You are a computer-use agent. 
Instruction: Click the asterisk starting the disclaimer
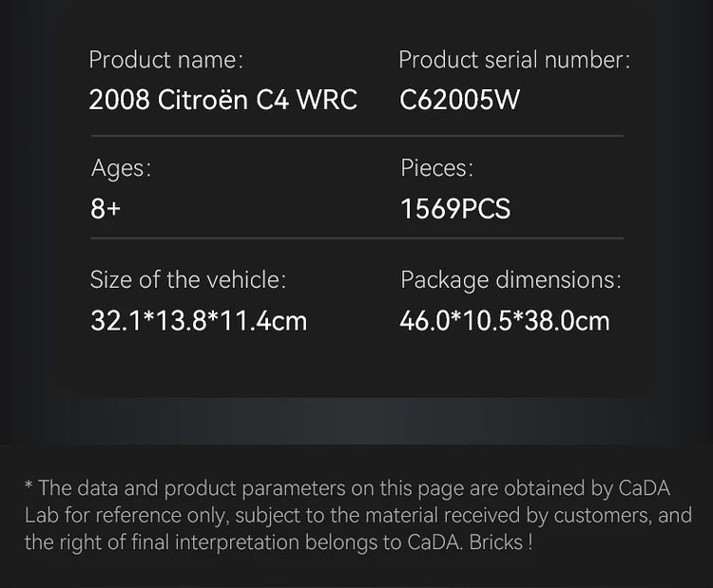point(29,486)
